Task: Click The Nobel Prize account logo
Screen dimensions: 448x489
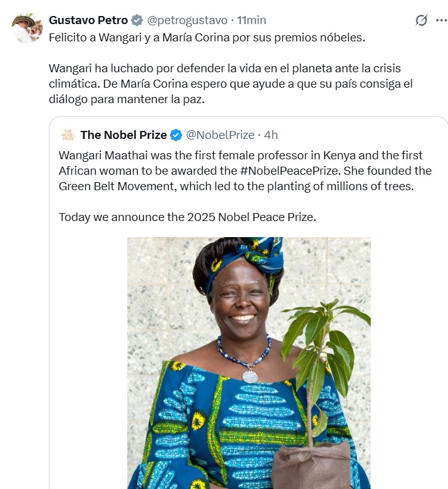Action: (x=67, y=135)
